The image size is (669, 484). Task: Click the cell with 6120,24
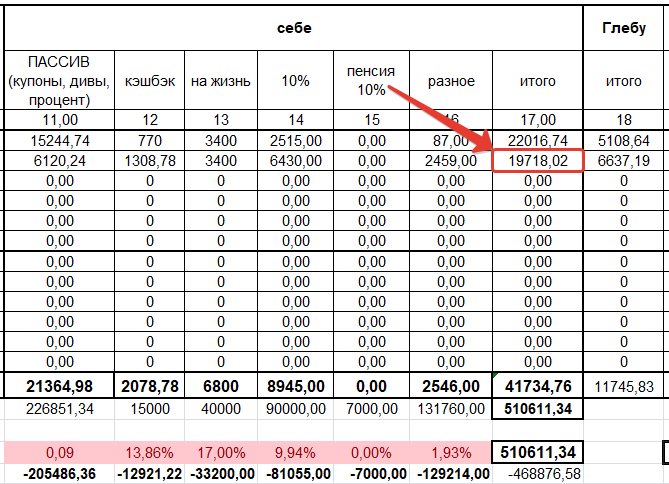coord(59,161)
